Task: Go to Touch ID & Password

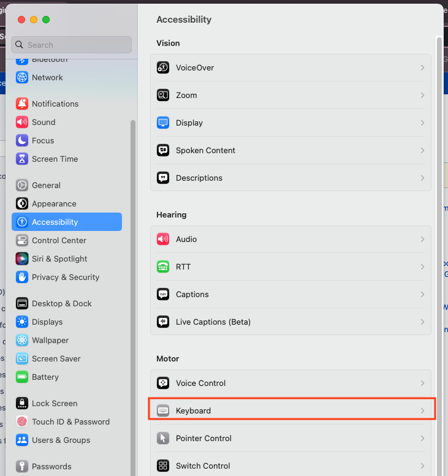Action: pos(70,421)
